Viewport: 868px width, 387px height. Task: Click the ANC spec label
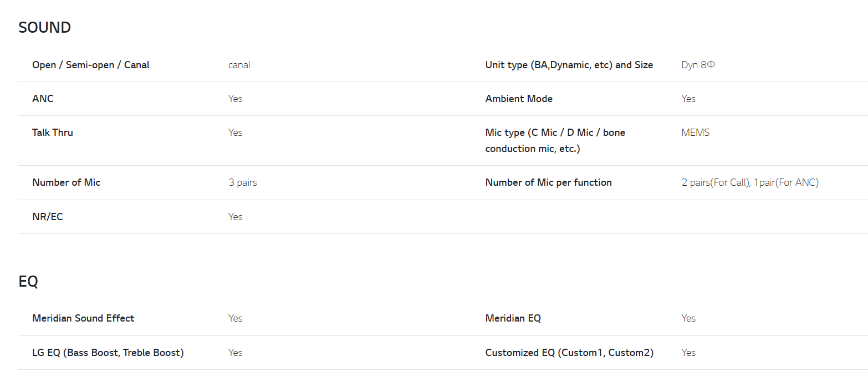(43, 99)
